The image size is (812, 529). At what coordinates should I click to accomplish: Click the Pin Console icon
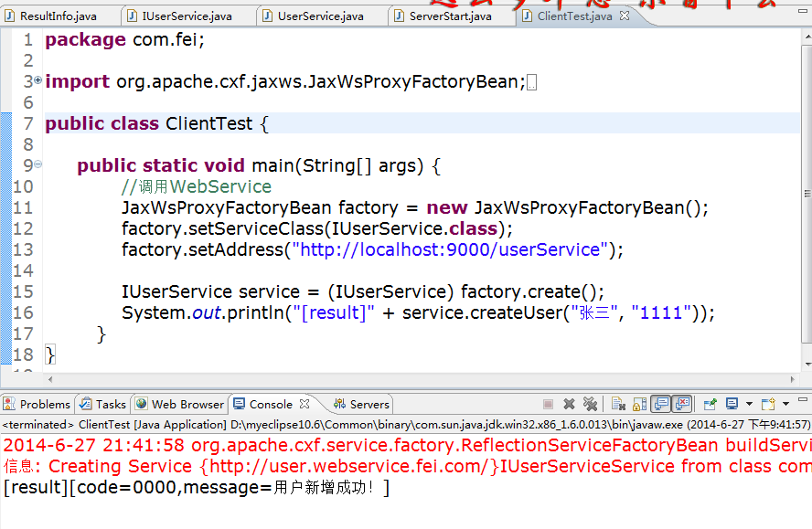710,404
